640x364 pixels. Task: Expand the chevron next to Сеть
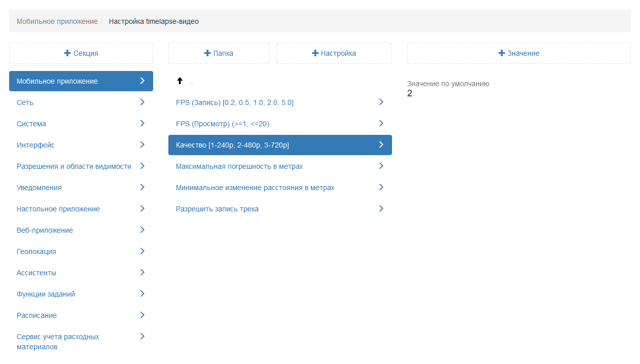click(x=142, y=102)
